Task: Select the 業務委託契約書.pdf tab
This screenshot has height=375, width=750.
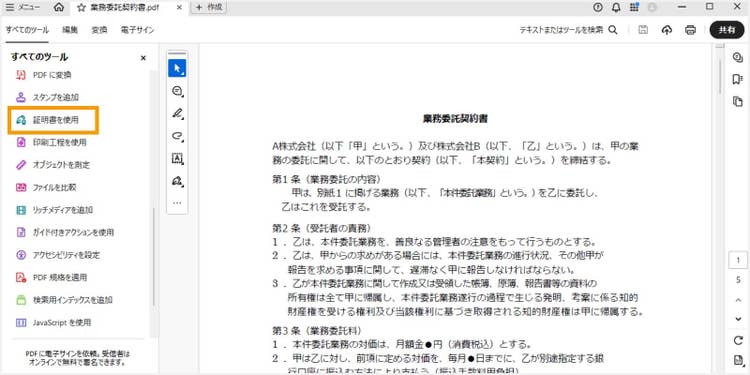Action: 125,8
